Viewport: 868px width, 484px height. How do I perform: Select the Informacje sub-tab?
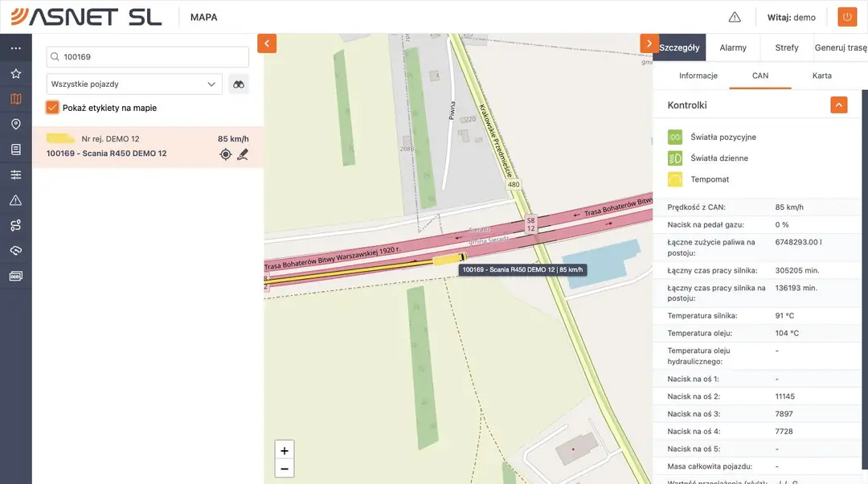pyautogui.click(x=698, y=76)
